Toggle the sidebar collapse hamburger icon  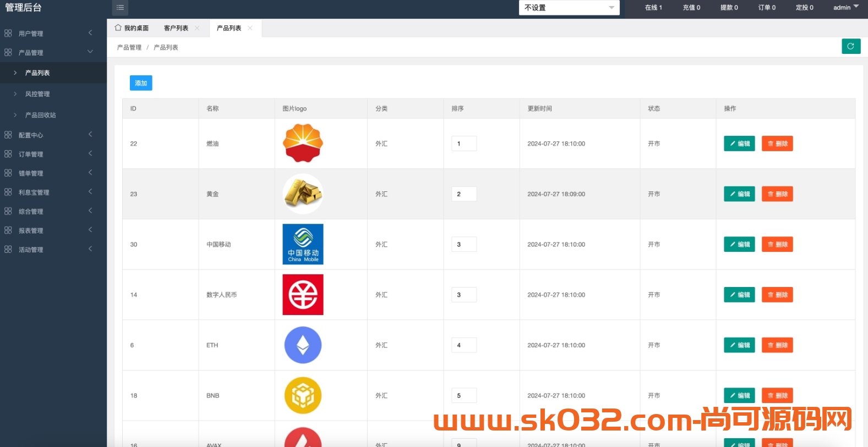click(x=120, y=8)
